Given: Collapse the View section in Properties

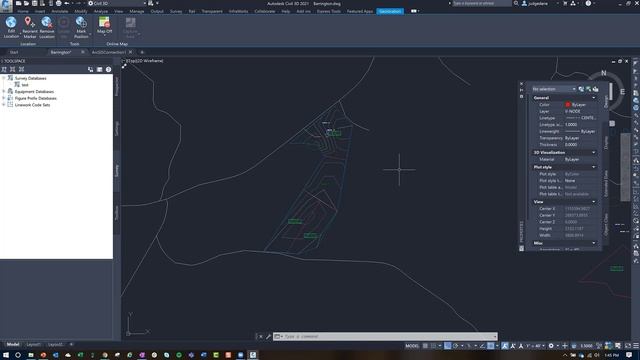Looking at the screenshot, I should (x=594, y=202).
